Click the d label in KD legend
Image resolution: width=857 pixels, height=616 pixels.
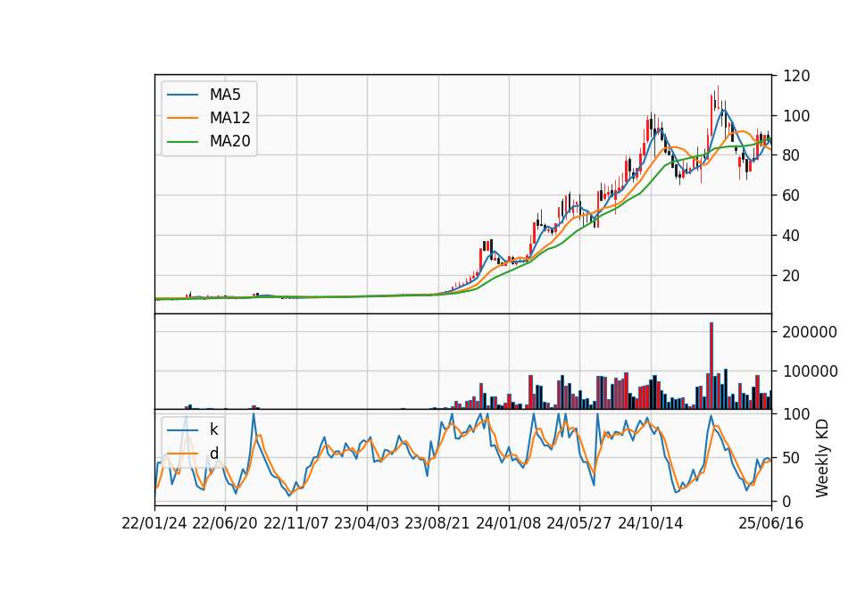click(x=213, y=454)
